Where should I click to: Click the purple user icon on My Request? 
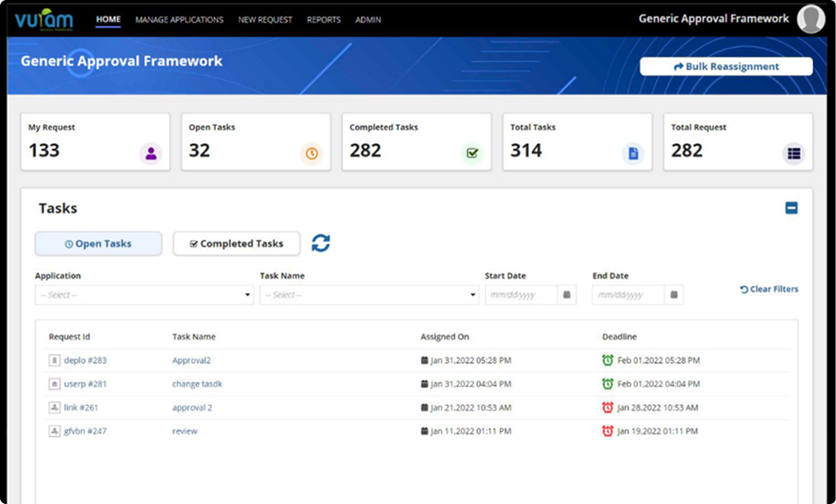click(x=150, y=153)
